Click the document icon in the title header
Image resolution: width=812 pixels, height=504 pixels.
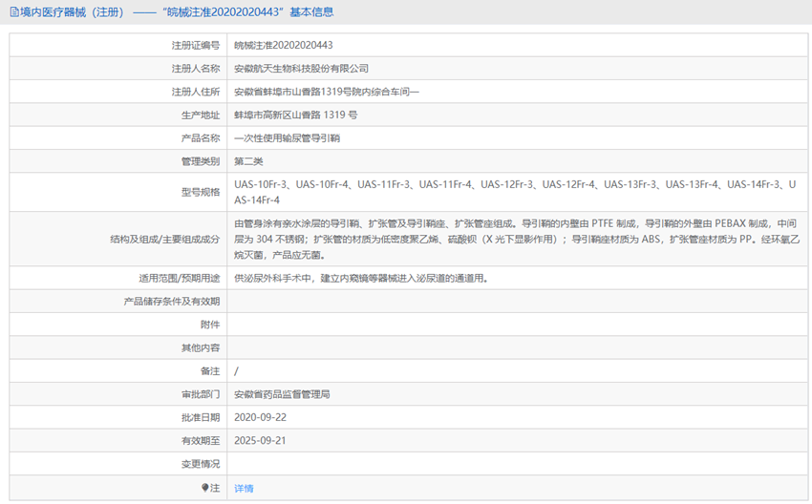pos(14,11)
